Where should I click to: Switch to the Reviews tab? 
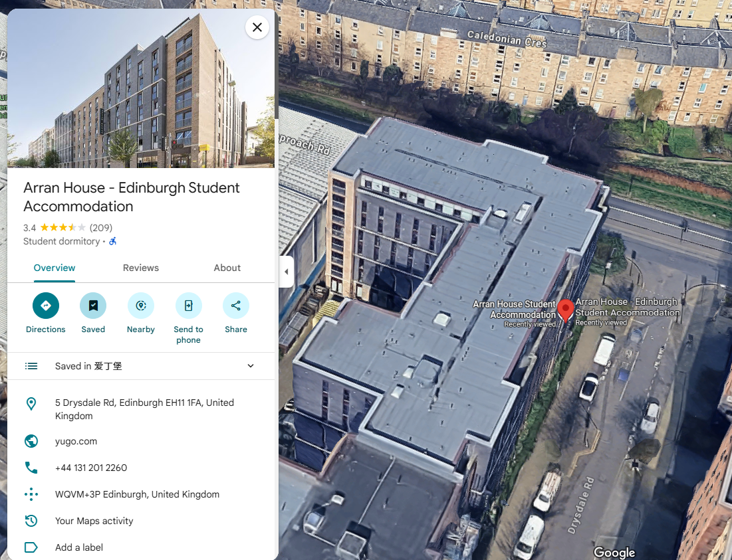pyautogui.click(x=141, y=268)
